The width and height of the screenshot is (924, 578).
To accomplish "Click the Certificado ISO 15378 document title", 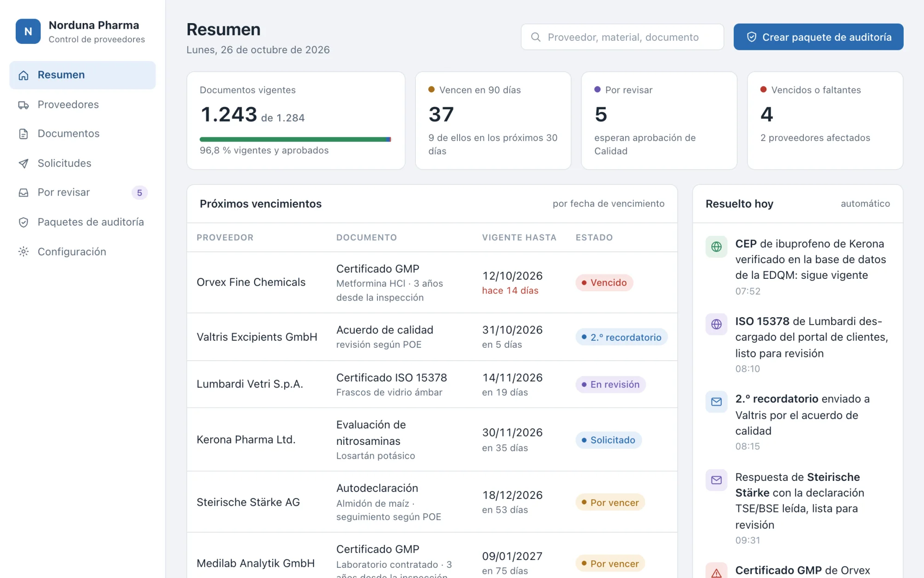I will point(391,377).
